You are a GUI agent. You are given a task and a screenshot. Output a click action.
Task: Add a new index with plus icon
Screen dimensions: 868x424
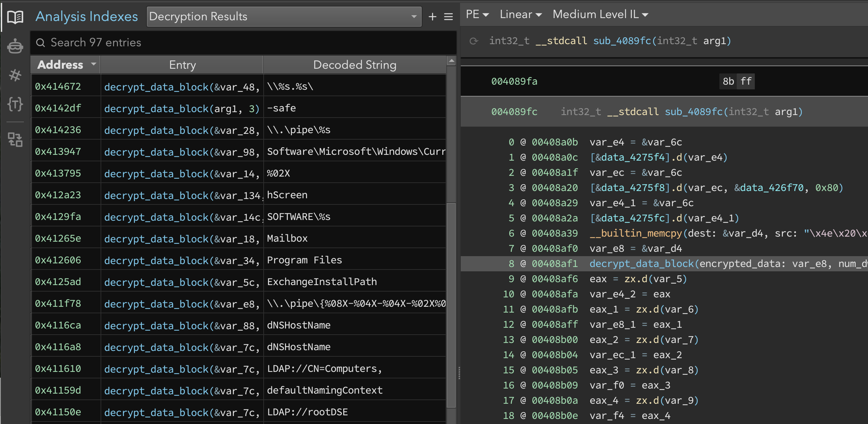tap(432, 17)
